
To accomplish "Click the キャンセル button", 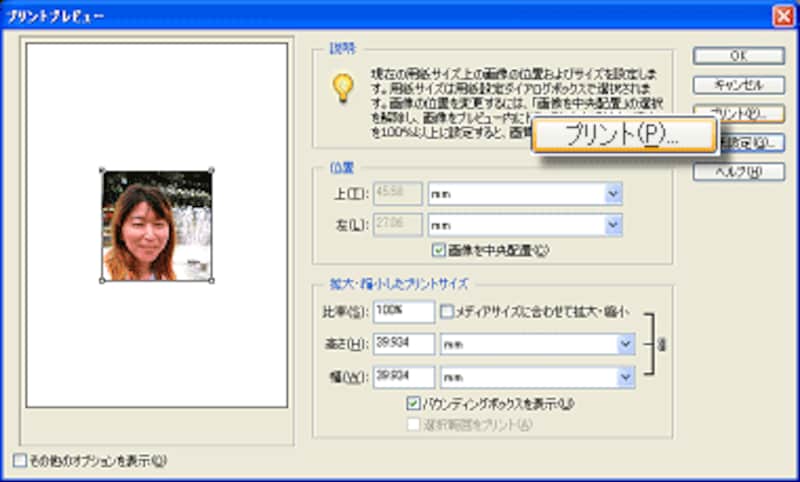I will 739,85.
